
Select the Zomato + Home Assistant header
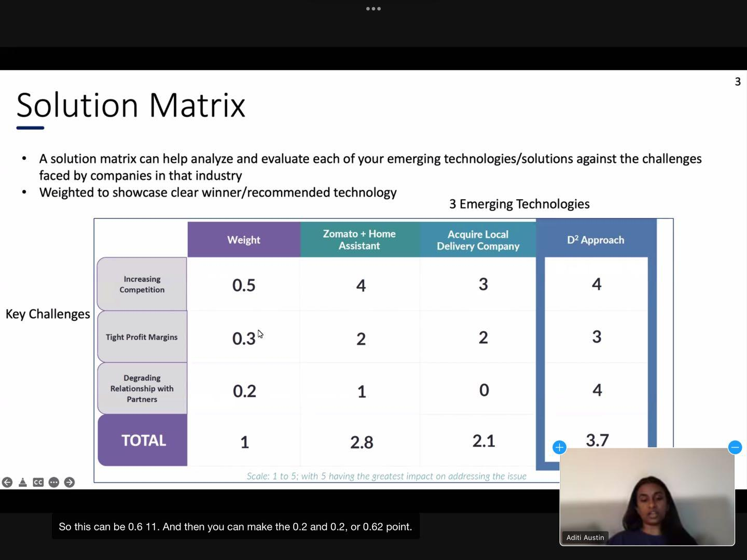click(359, 240)
